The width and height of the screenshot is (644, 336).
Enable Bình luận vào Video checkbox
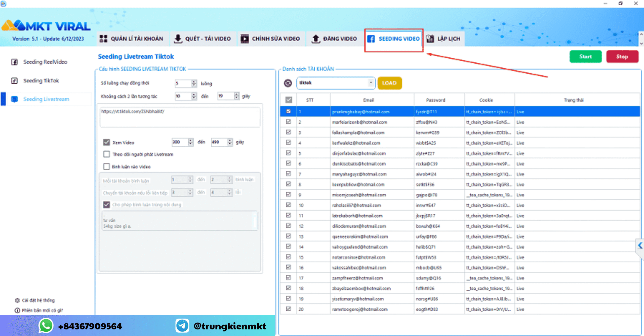pyautogui.click(x=106, y=166)
